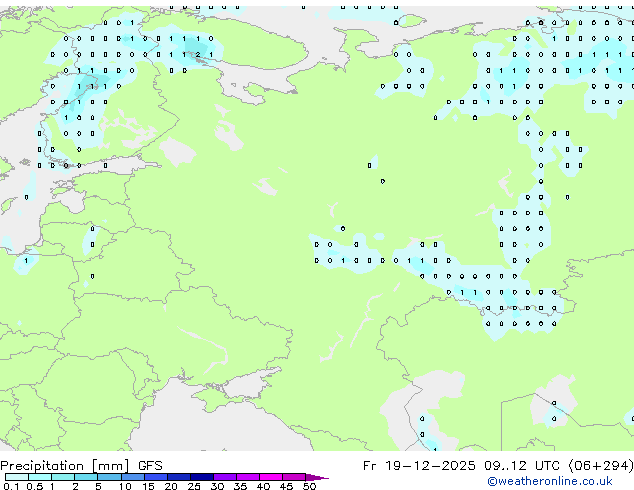Click the 45 legend scale label
This screenshot has width=634, height=490.
point(286,486)
